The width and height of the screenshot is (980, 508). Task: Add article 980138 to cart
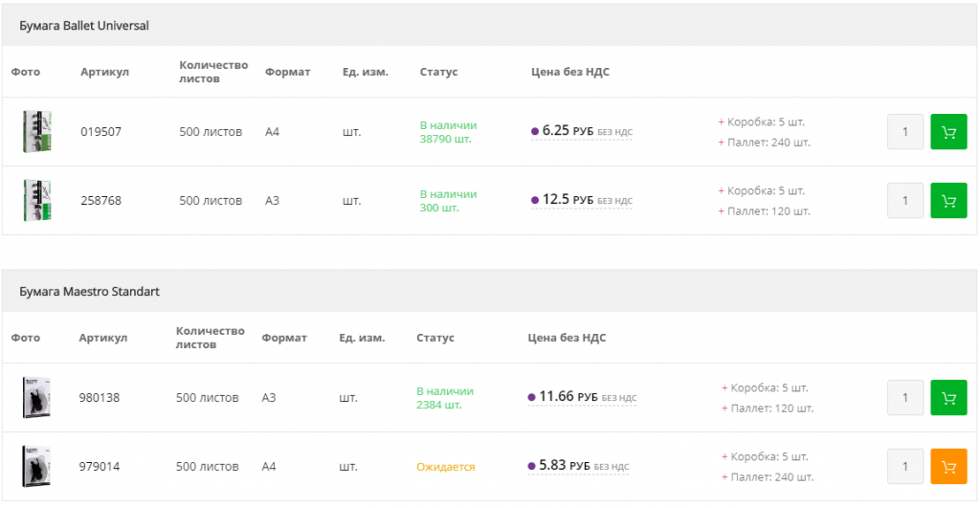click(x=948, y=398)
